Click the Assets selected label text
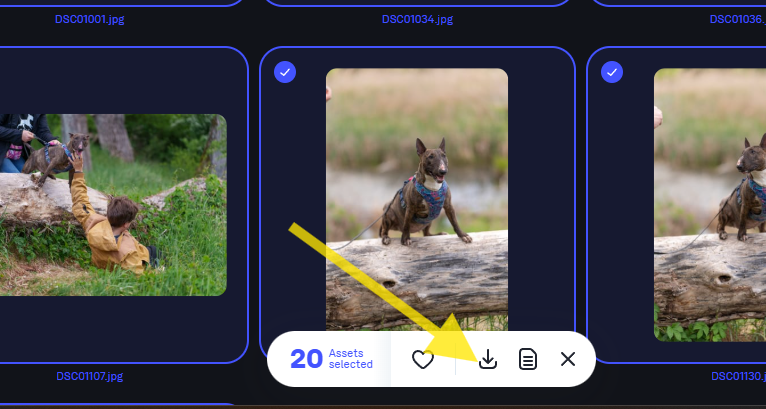The width and height of the screenshot is (766, 409). (x=350, y=359)
